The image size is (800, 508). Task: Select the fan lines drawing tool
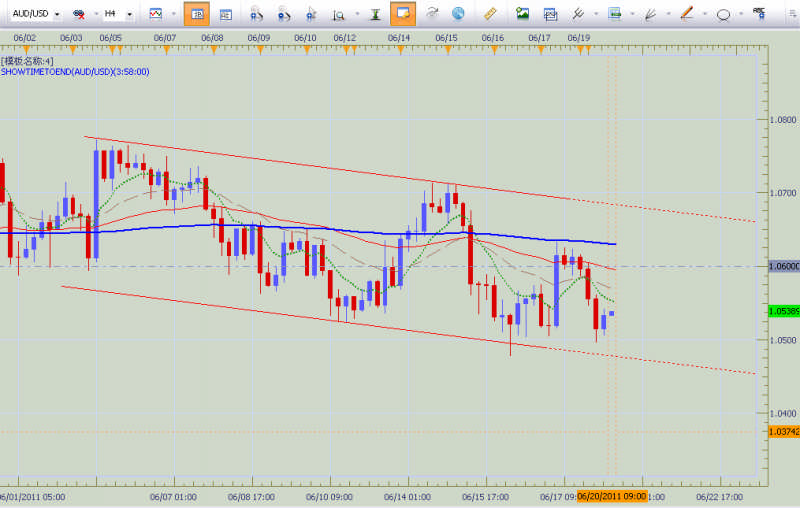coord(650,14)
